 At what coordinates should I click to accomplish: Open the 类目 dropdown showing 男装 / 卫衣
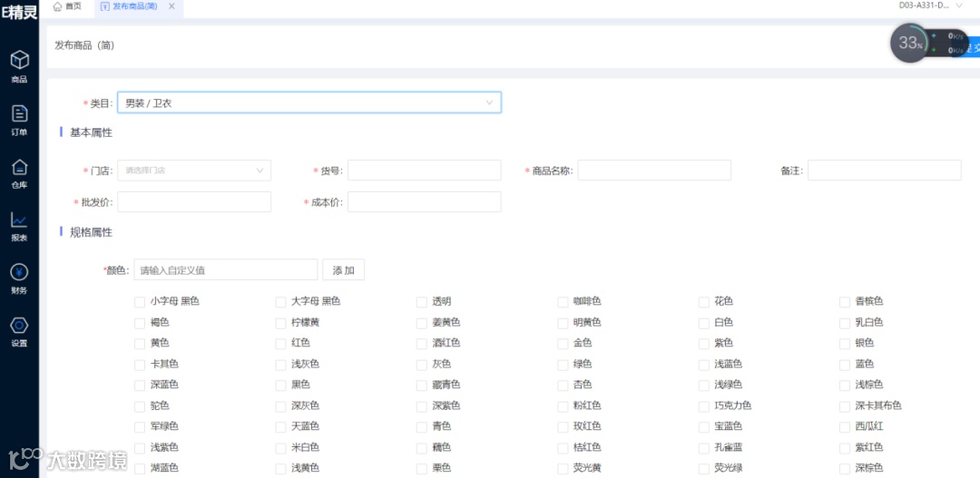coord(309,103)
